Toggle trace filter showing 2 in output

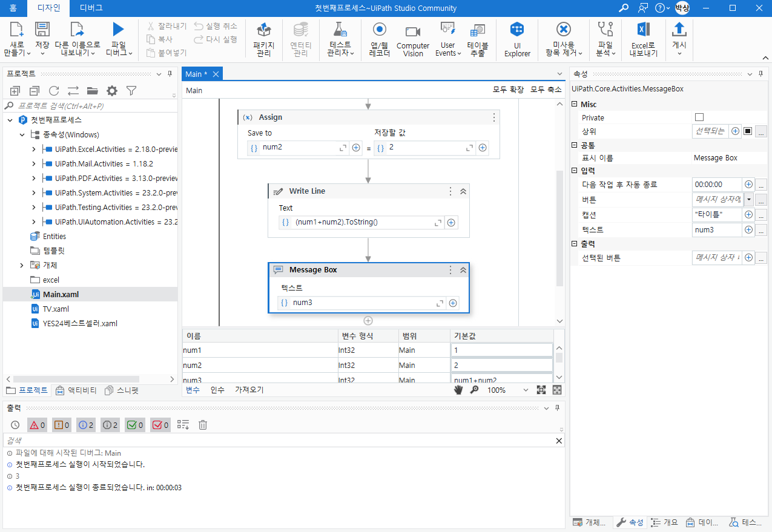[x=110, y=425]
